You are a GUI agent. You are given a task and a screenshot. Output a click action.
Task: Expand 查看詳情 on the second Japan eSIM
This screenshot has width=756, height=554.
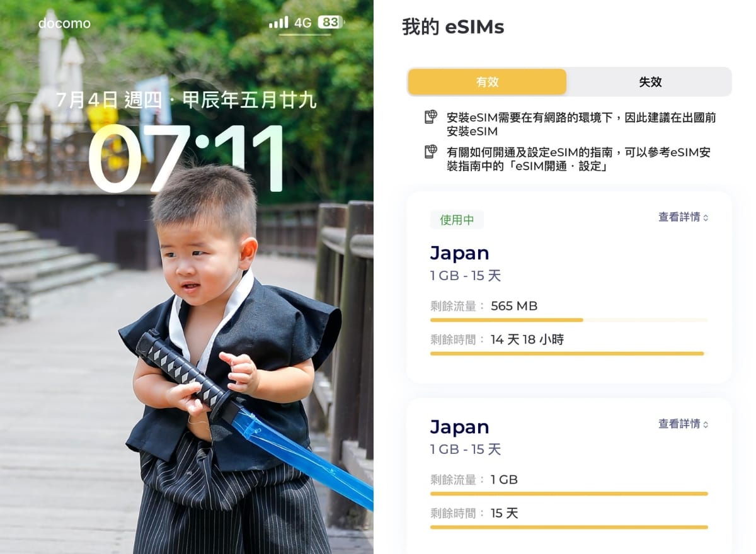click(x=684, y=424)
